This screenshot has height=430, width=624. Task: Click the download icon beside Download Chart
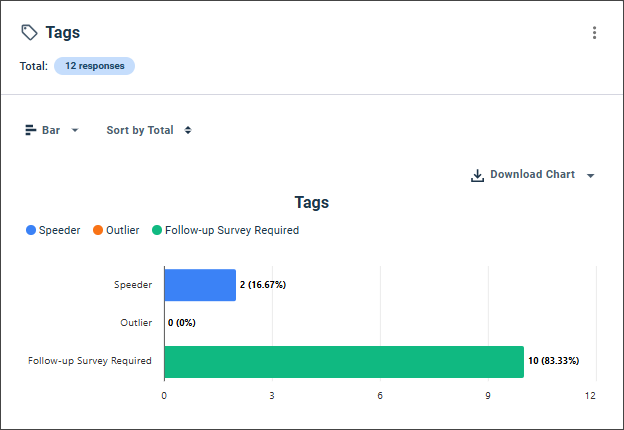477,175
